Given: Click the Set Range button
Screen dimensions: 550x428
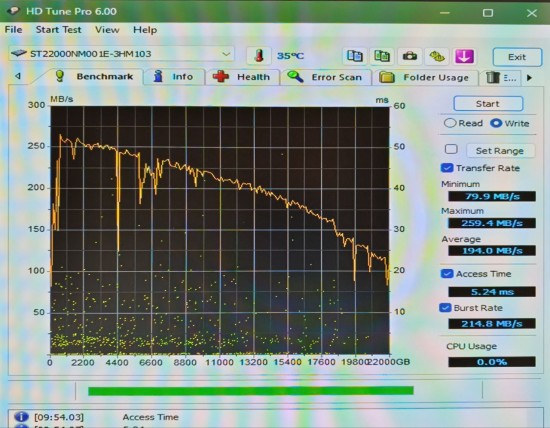Looking at the screenshot, I should click(x=500, y=151).
